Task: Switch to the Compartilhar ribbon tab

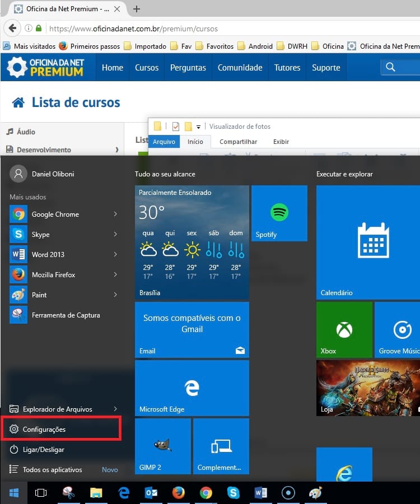Action: pyautogui.click(x=239, y=142)
